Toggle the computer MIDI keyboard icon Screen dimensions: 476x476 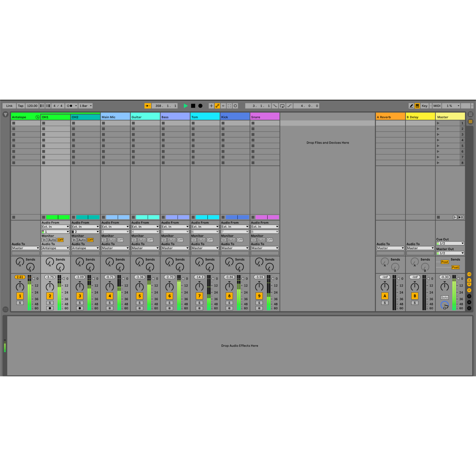click(417, 106)
